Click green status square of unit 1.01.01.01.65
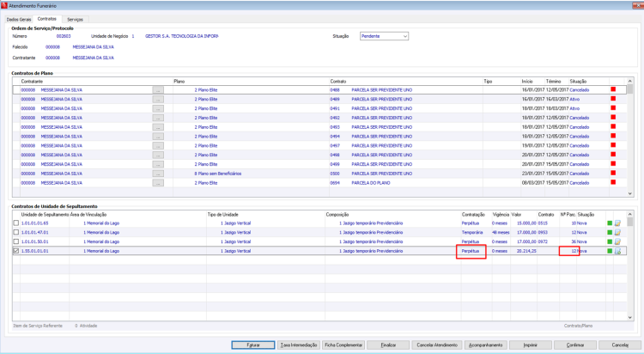The height and width of the screenshot is (354, 644). [610, 223]
